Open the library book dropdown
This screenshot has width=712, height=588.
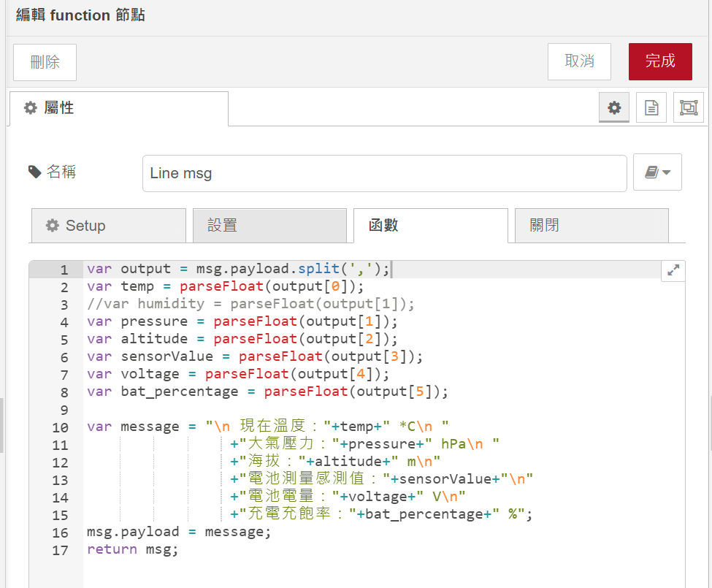point(657,172)
